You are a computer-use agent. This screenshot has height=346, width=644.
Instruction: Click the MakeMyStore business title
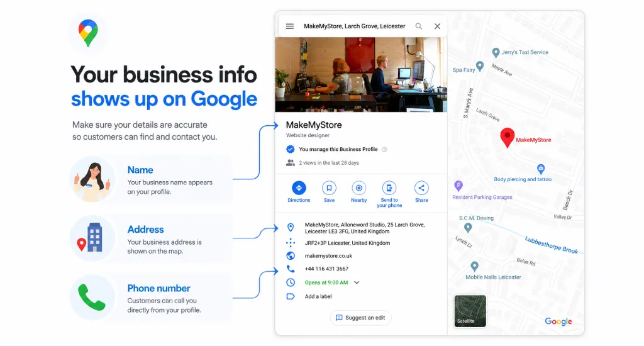click(x=314, y=125)
